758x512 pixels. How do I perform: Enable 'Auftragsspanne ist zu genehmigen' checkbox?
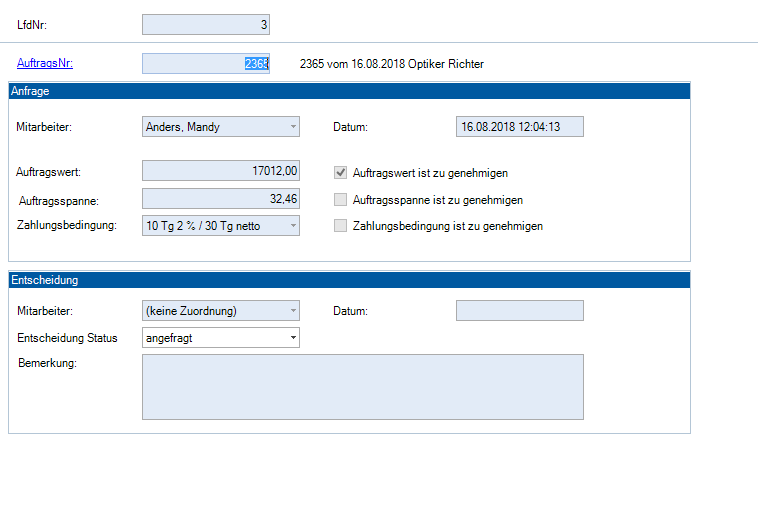342,200
